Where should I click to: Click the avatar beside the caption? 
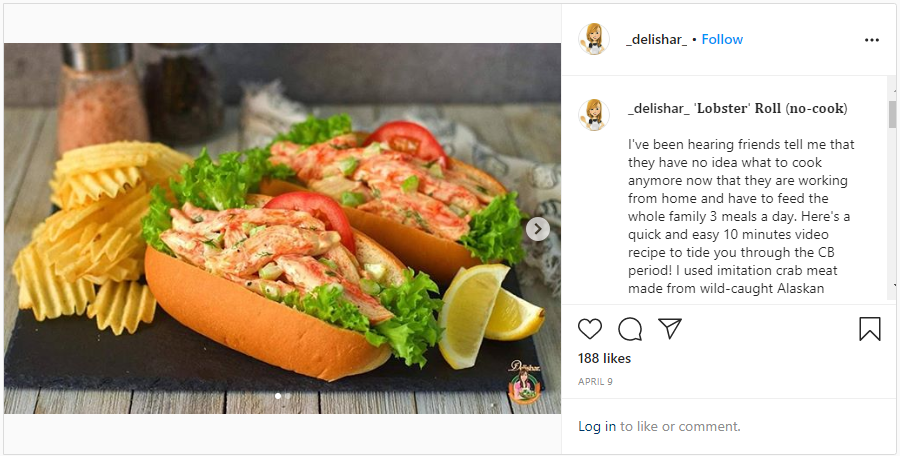point(594,114)
